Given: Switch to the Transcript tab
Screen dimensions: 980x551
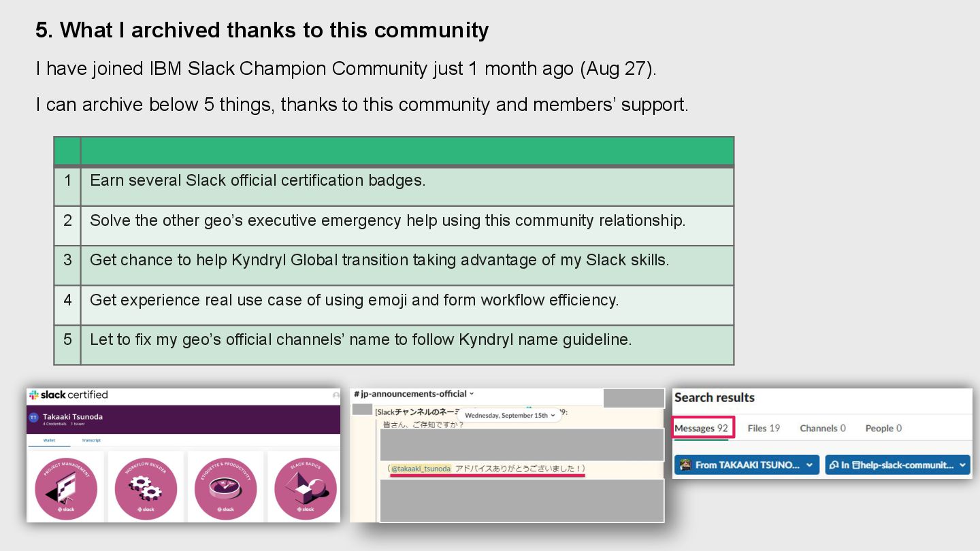Looking at the screenshot, I should (91, 440).
